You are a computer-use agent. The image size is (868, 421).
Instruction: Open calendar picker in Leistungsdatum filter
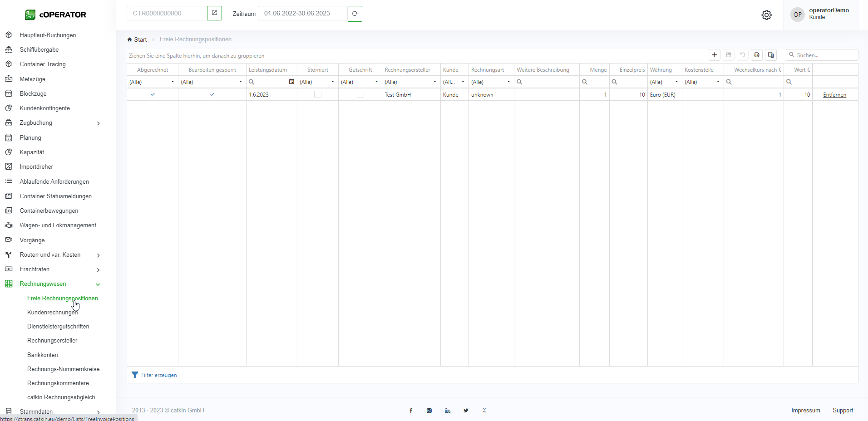coord(291,82)
